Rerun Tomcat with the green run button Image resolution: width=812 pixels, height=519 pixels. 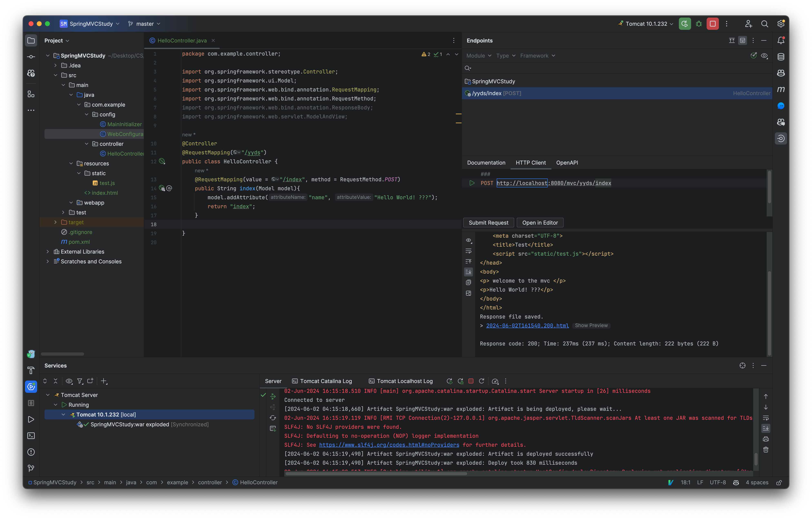click(685, 24)
